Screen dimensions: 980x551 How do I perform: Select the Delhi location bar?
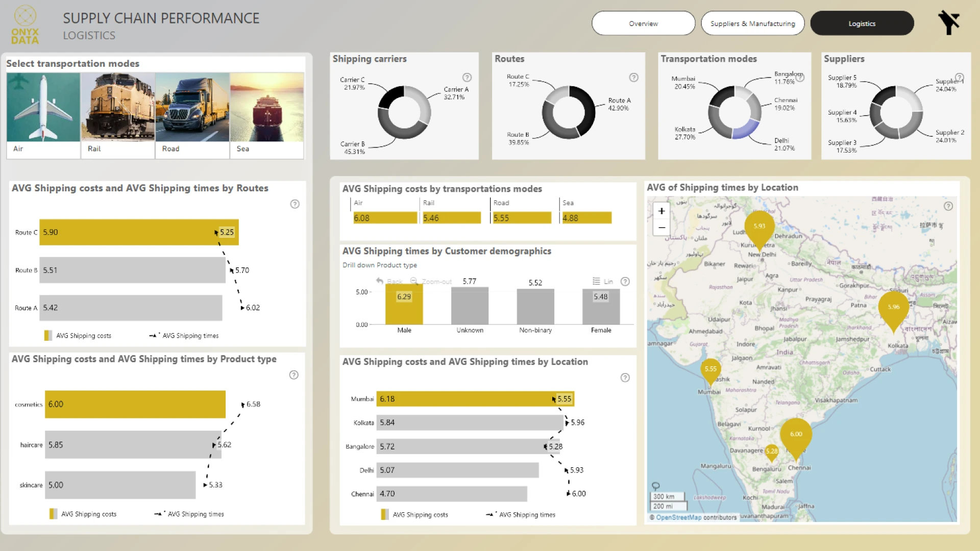click(457, 470)
